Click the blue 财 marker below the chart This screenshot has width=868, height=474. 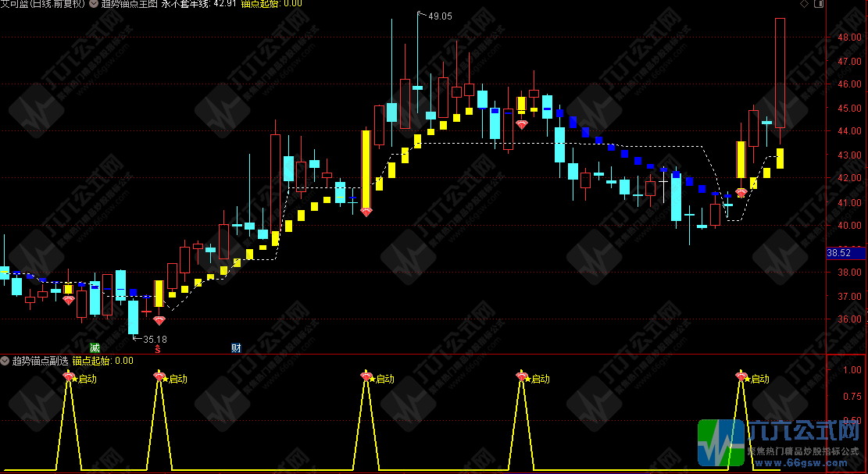(x=235, y=347)
